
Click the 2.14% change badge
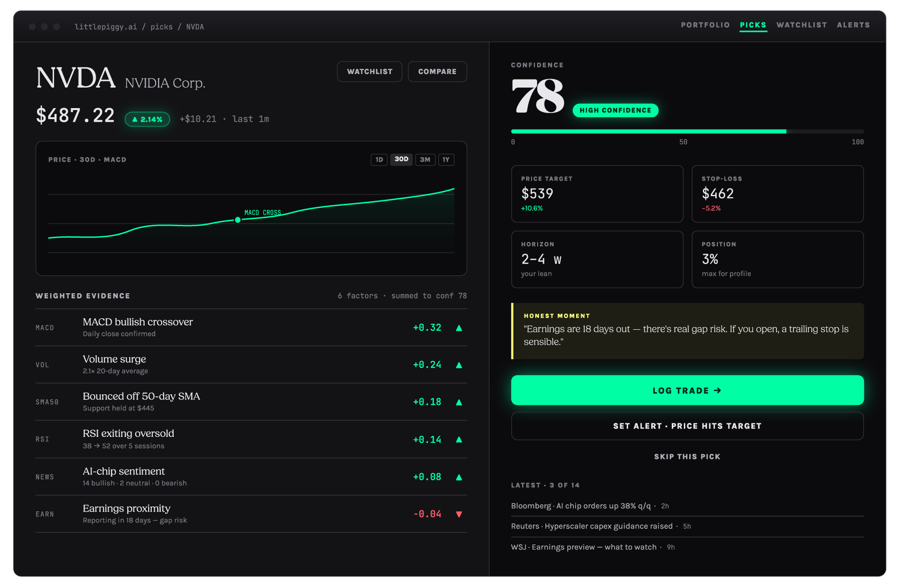click(147, 119)
